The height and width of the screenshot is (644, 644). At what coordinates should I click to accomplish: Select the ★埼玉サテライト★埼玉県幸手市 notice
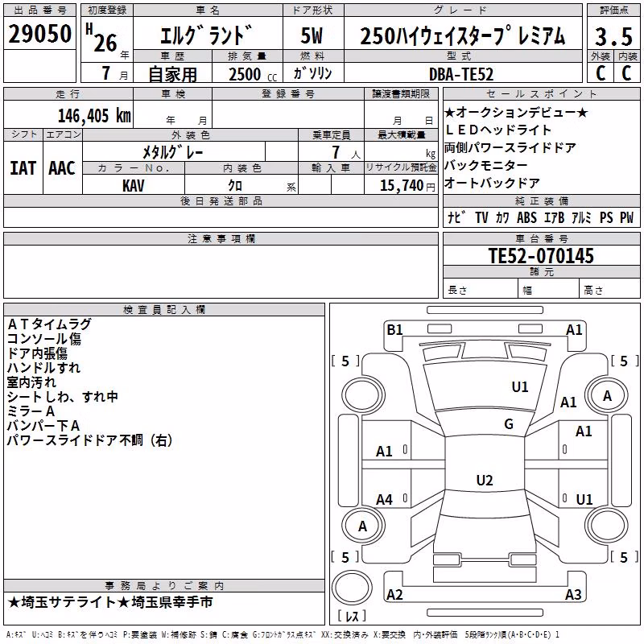(110, 602)
